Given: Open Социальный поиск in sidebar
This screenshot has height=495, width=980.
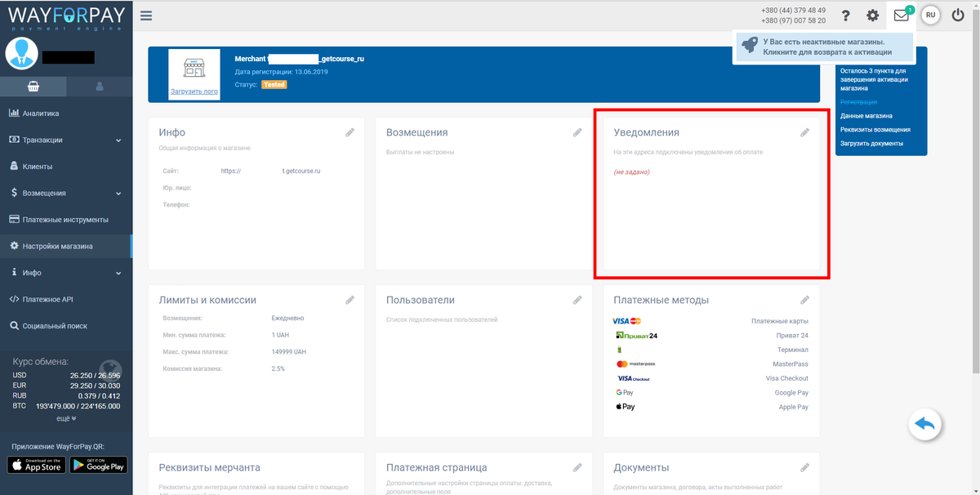Looking at the screenshot, I should coord(66,326).
